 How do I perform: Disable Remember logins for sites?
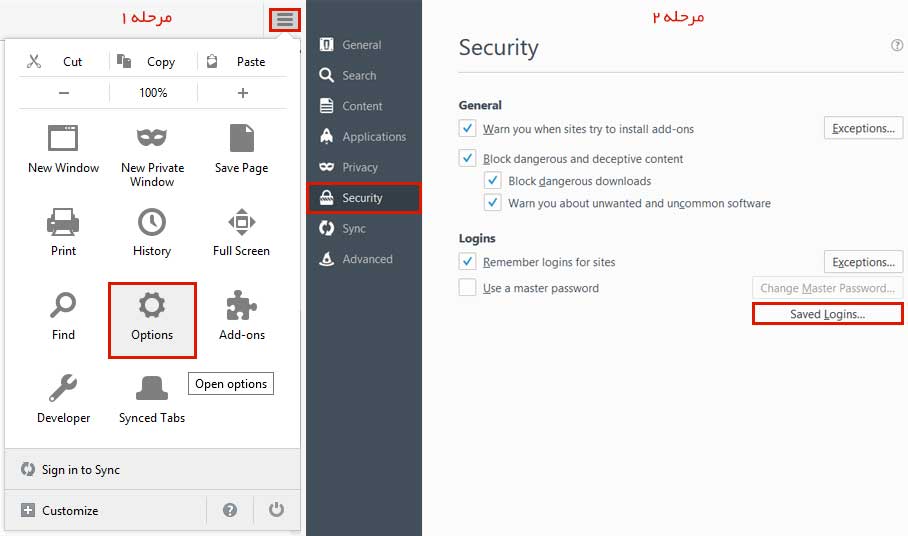click(x=467, y=262)
